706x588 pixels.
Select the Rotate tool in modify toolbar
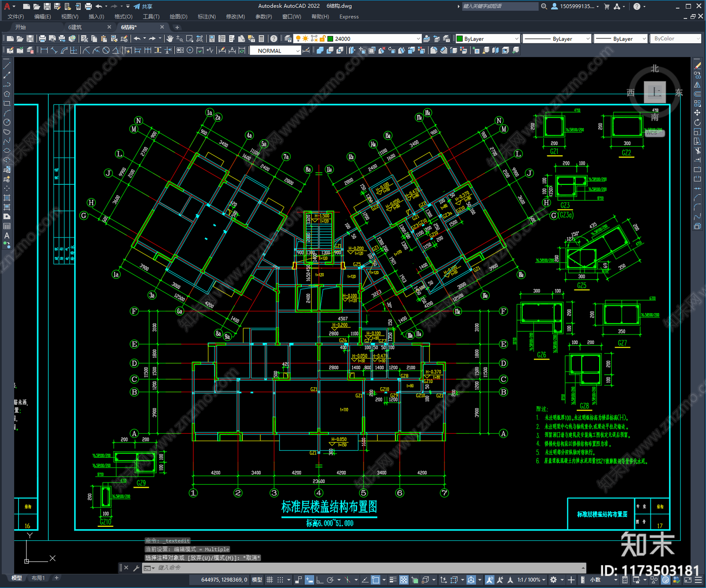point(697,123)
